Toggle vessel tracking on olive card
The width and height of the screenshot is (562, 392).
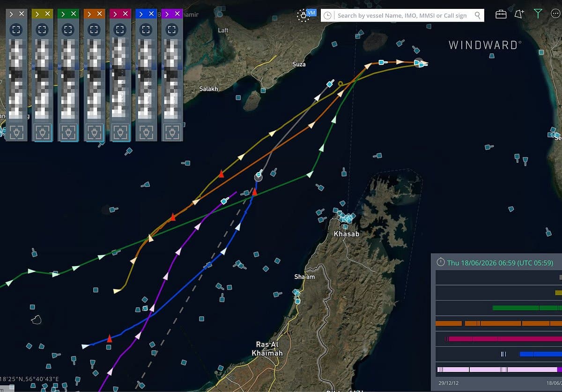tap(42, 132)
